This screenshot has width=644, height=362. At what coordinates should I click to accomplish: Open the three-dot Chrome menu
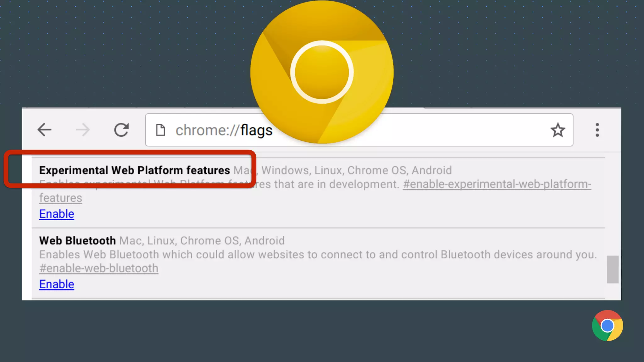pos(597,130)
